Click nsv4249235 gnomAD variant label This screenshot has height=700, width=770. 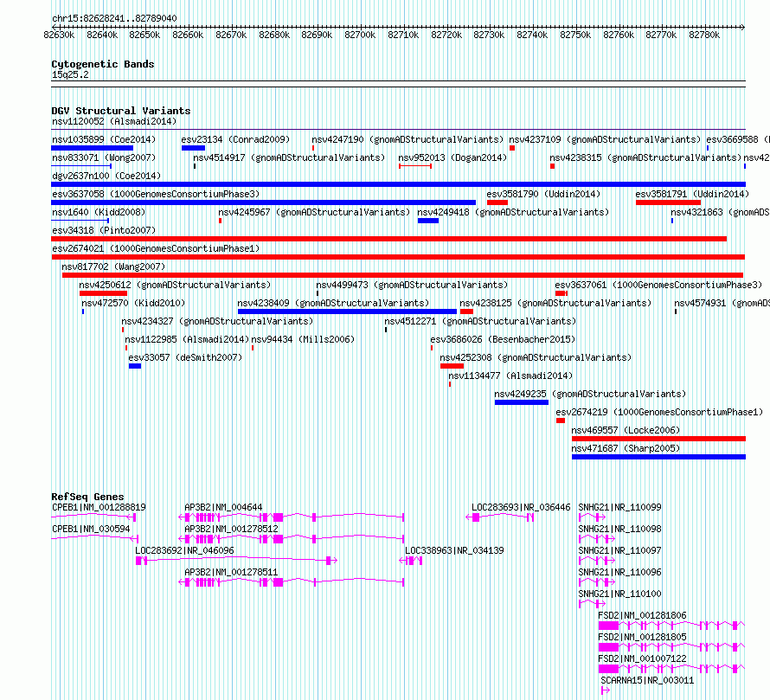(590, 394)
